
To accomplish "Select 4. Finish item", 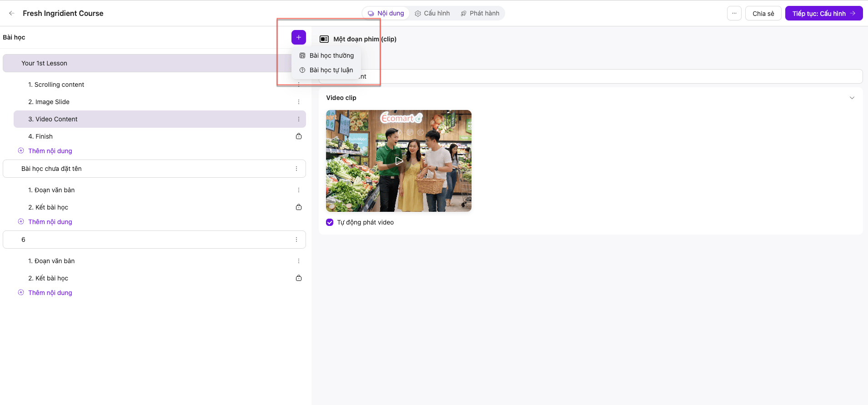I will point(160,136).
